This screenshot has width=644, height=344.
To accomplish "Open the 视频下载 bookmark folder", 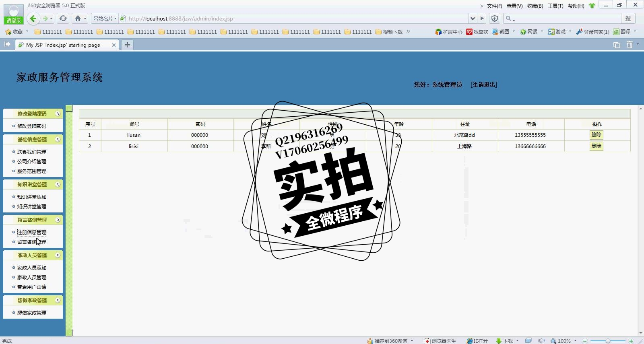I will [x=389, y=32].
